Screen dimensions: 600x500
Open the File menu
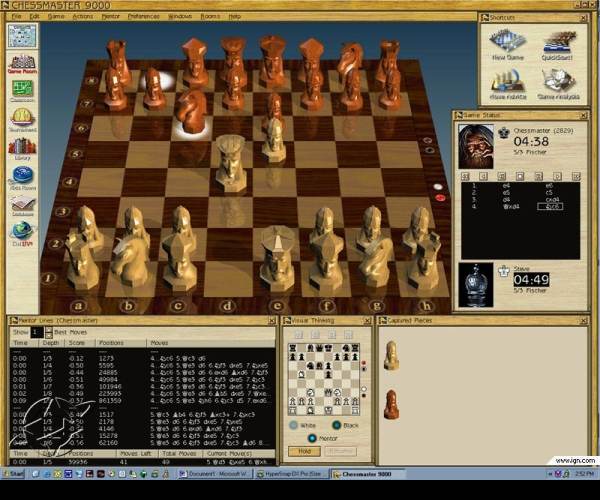[16, 16]
